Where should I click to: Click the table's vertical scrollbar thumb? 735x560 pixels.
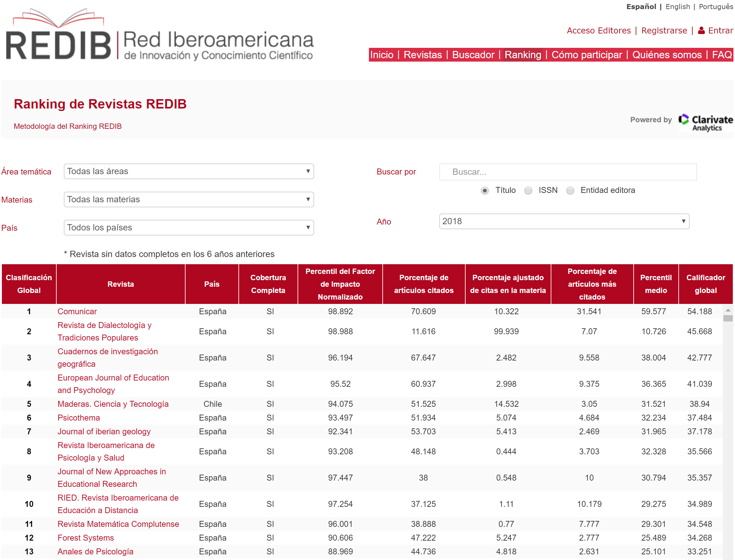pos(728,318)
